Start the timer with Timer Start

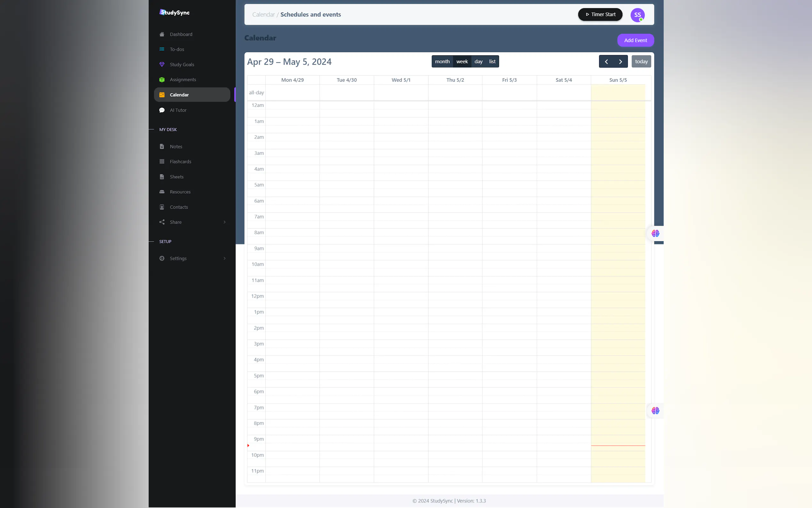point(600,14)
